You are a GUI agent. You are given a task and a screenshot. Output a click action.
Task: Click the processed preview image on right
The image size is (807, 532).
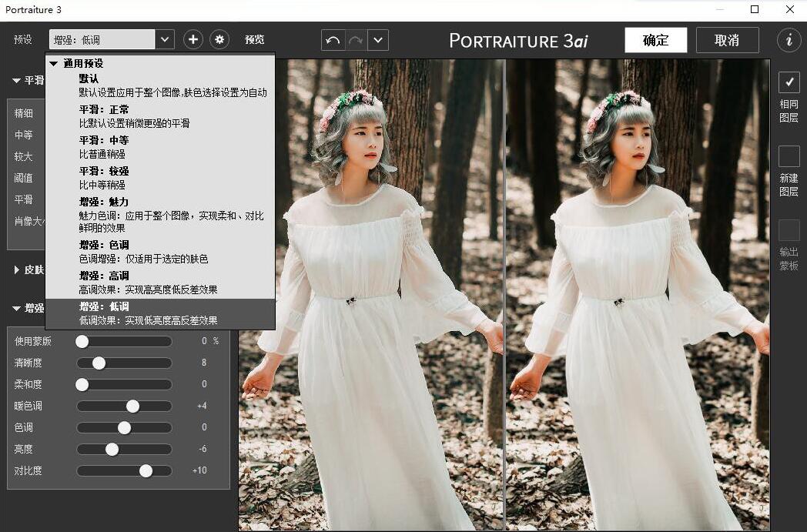(x=638, y=294)
